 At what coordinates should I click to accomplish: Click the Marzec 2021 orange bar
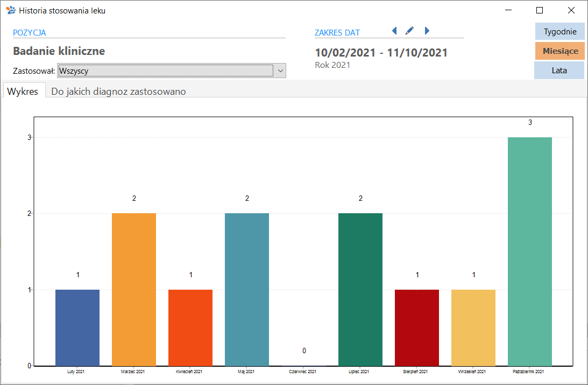pos(134,290)
